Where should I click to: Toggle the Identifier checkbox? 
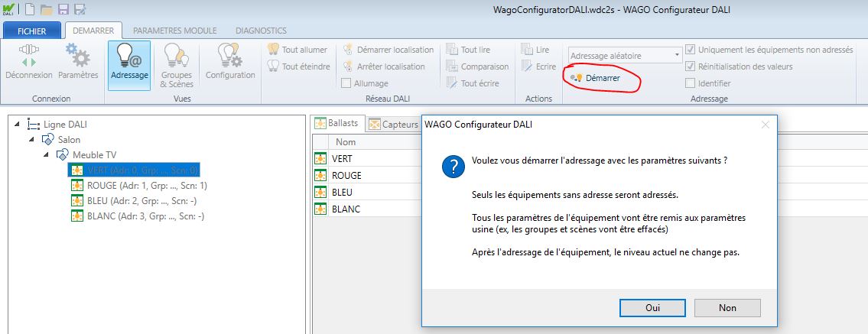690,83
